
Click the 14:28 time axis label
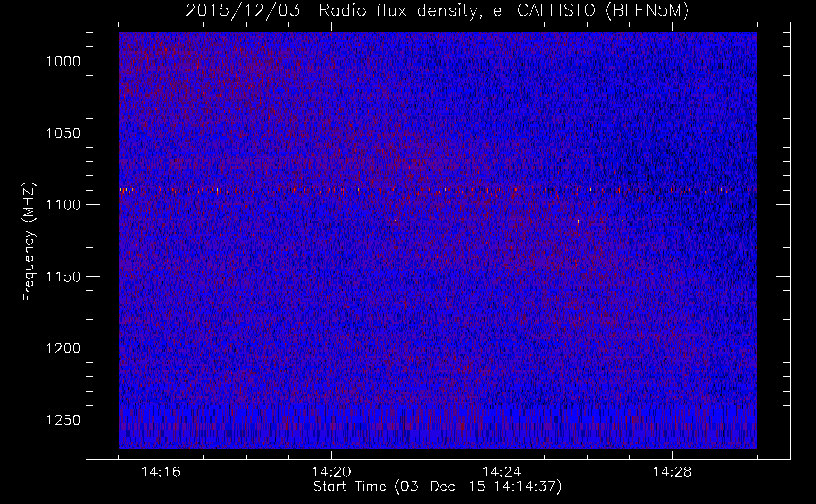672,472
